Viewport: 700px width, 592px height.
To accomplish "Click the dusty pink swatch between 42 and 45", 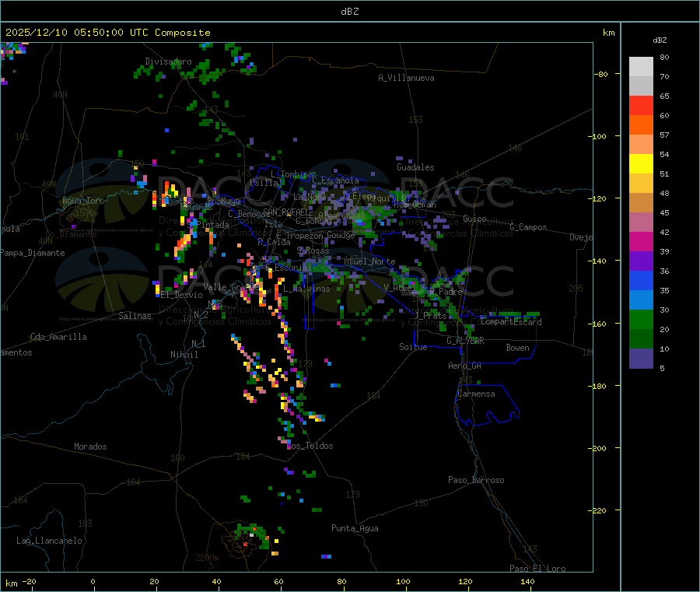I will [641, 222].
